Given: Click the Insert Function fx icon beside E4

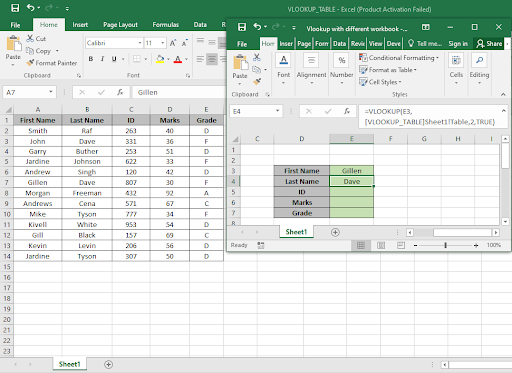Looking at the screenshot, I should (x=347, y=111).
